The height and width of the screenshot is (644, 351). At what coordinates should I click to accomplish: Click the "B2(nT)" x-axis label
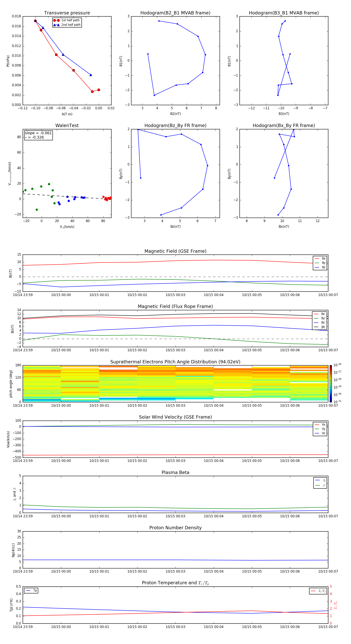click(x=175, y=114)
